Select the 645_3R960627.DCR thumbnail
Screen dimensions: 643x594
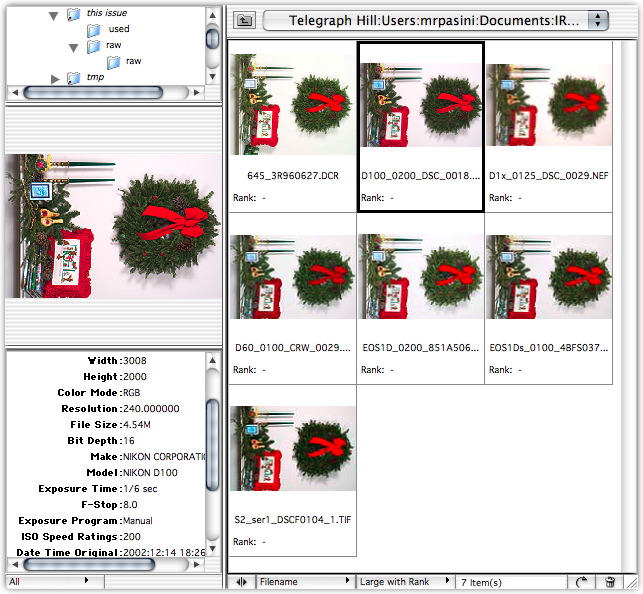pos(293,104)
